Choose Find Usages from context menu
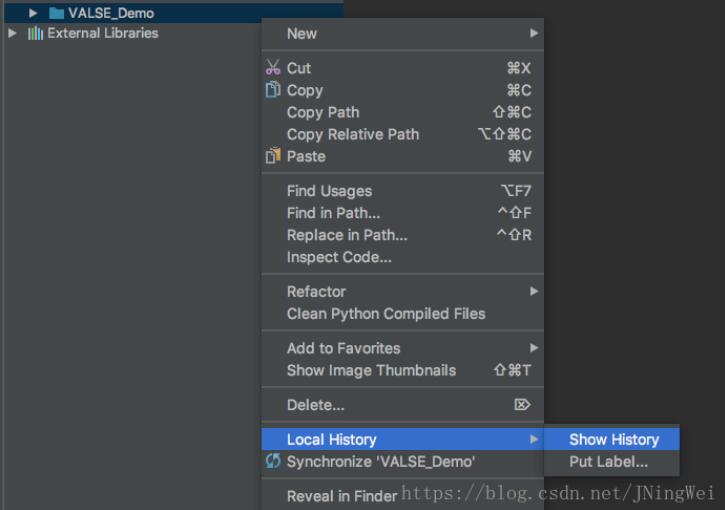Viewport: 725px width, 510px height. pyautogui.click(x=329, y=191)
